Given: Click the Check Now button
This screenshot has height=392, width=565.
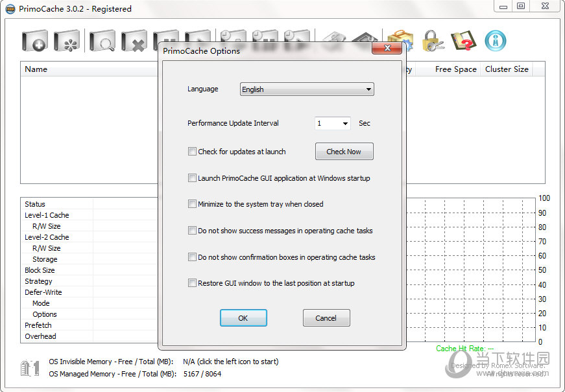Looking at the screenshot, I should 344,152.
